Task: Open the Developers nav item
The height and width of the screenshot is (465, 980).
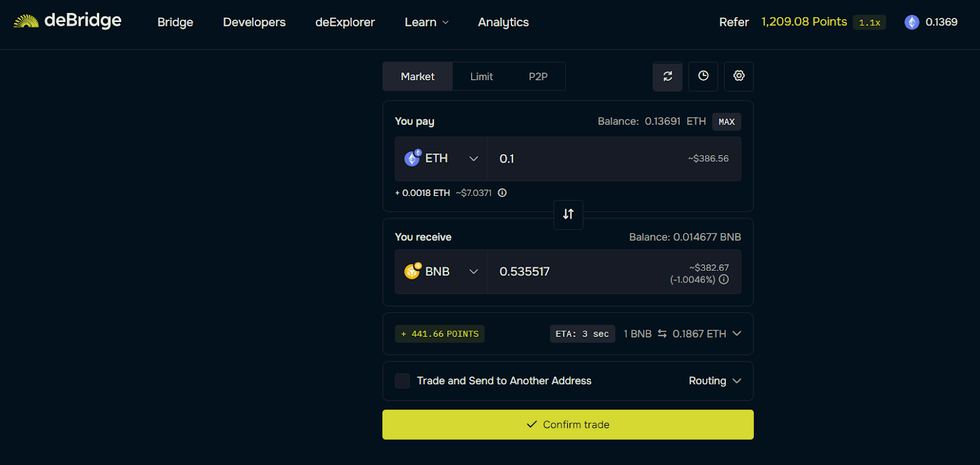Action: 254,22
